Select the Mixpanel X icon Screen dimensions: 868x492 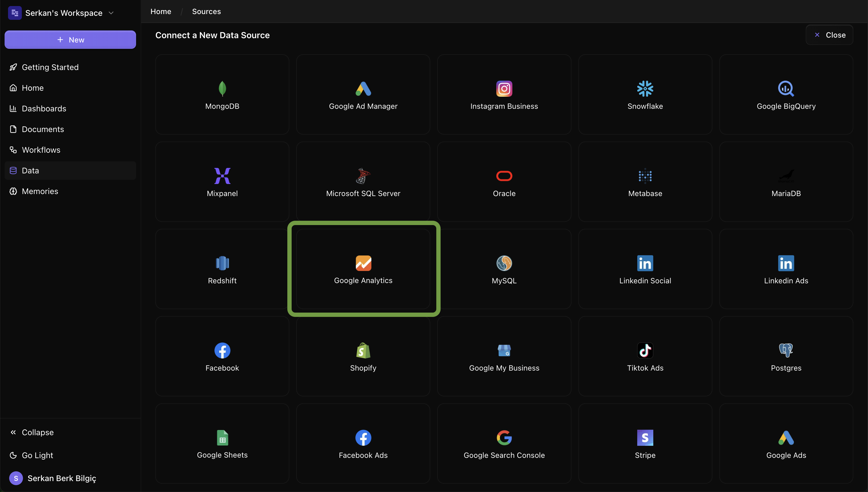click(x=222, y=176)
